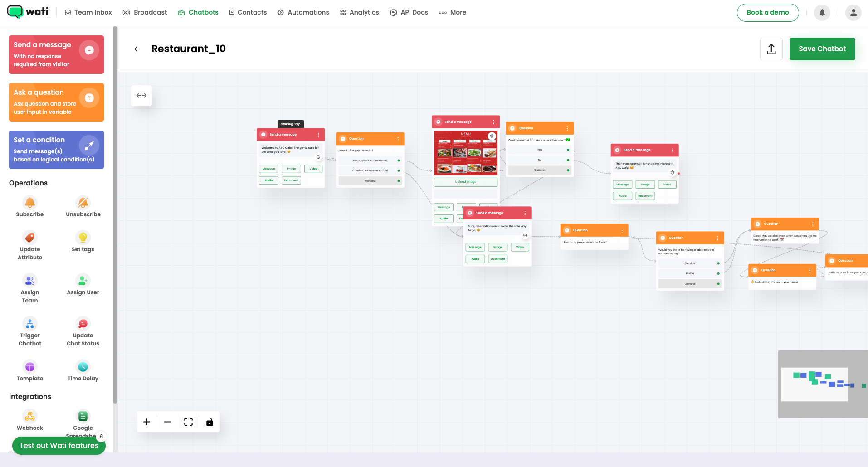
Task: Select the Time Delay operation icon
Action: 83,366
